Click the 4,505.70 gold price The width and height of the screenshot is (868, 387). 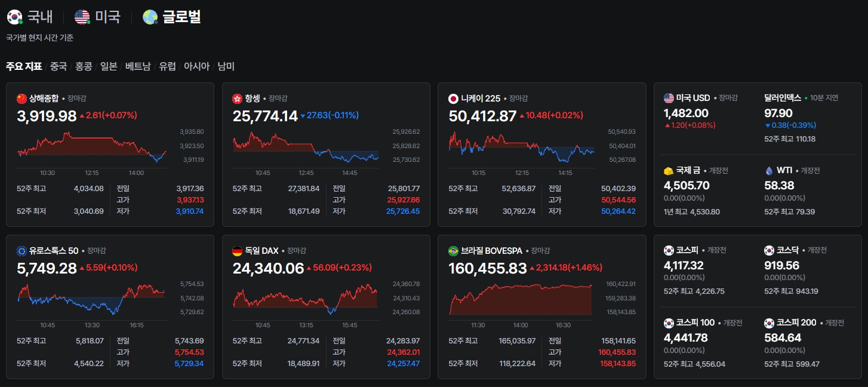coord(687,186)
